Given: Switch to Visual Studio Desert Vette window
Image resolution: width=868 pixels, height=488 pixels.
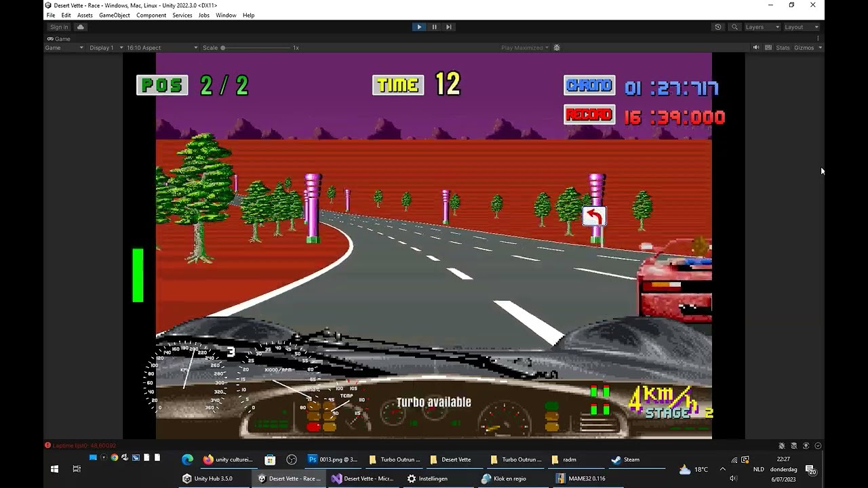Looking at the screenshot, I should (x=362, y=479).
